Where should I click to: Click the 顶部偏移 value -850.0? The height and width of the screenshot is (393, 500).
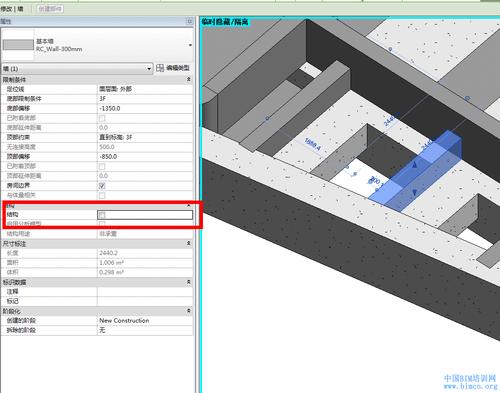(145, 157)
